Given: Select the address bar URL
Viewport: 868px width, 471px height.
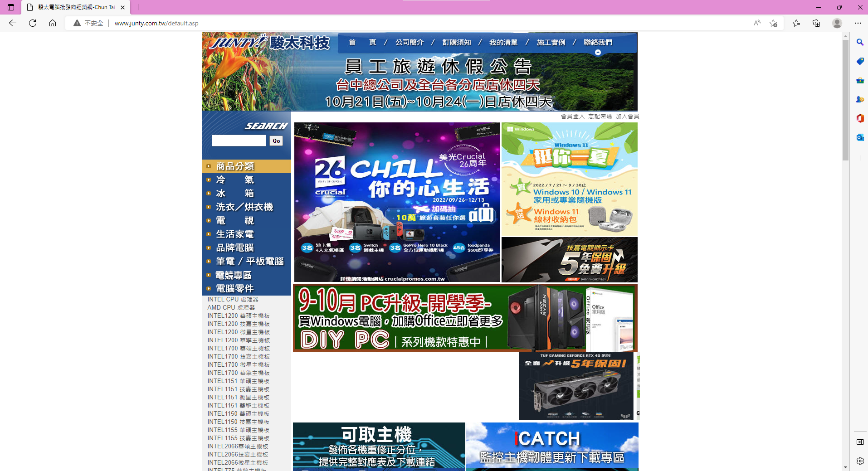Looking at the screenshot, I should click(x=156, y=23).
